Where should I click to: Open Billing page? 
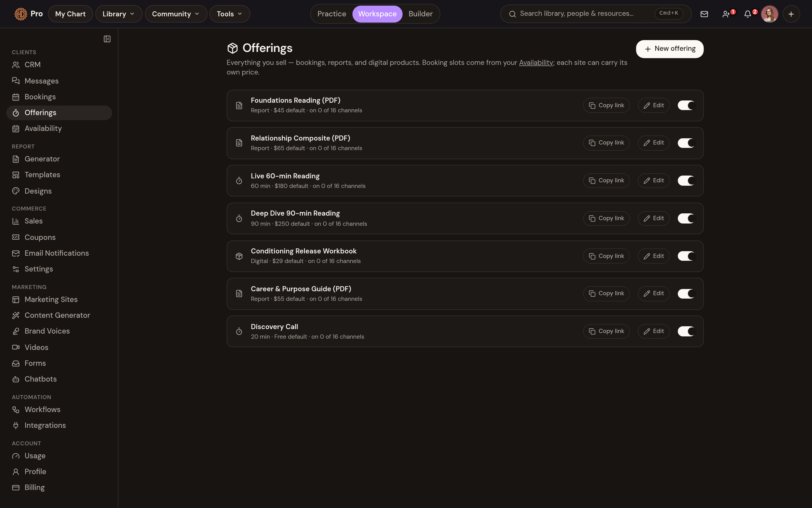coord(59,487)
